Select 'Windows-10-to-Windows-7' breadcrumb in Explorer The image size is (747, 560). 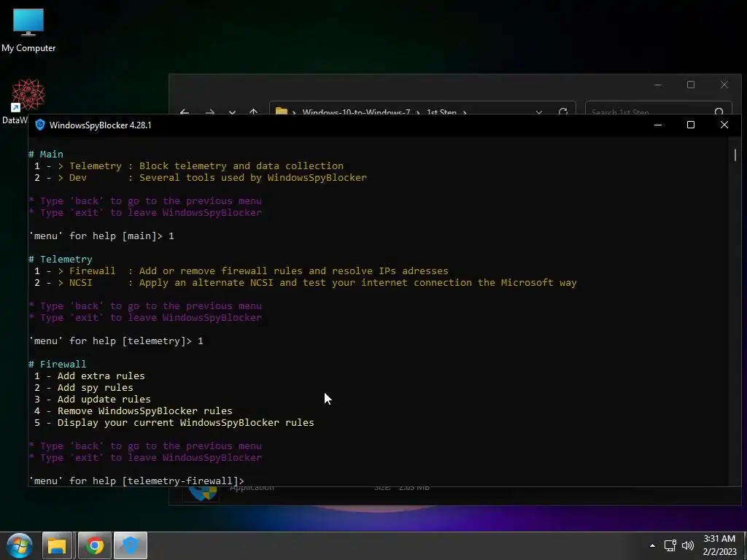356,112
